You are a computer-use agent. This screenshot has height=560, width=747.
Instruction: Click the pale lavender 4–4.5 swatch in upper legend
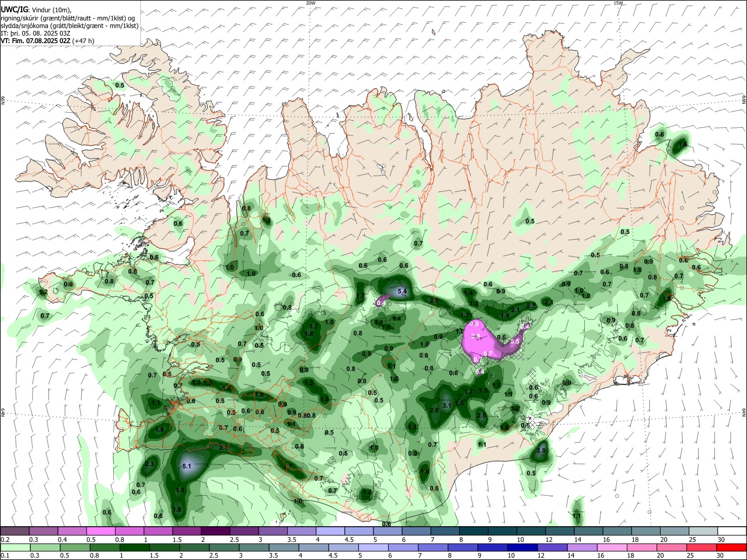330,531
